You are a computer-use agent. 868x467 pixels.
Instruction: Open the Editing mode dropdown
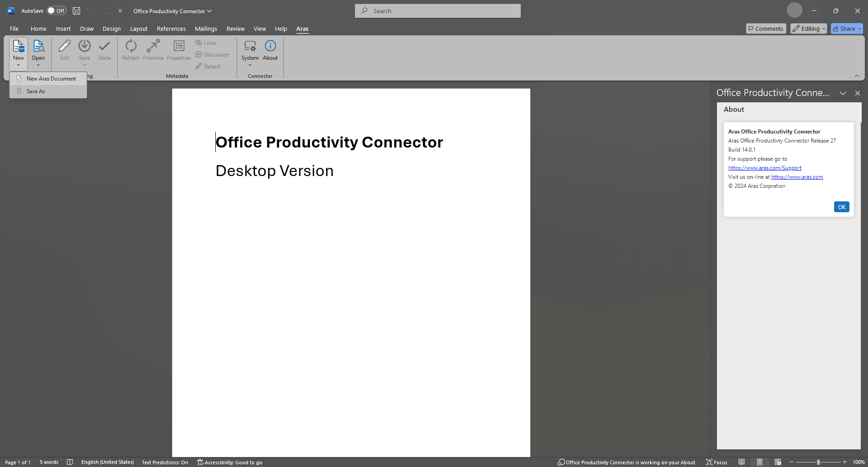[x=809, y=29]
